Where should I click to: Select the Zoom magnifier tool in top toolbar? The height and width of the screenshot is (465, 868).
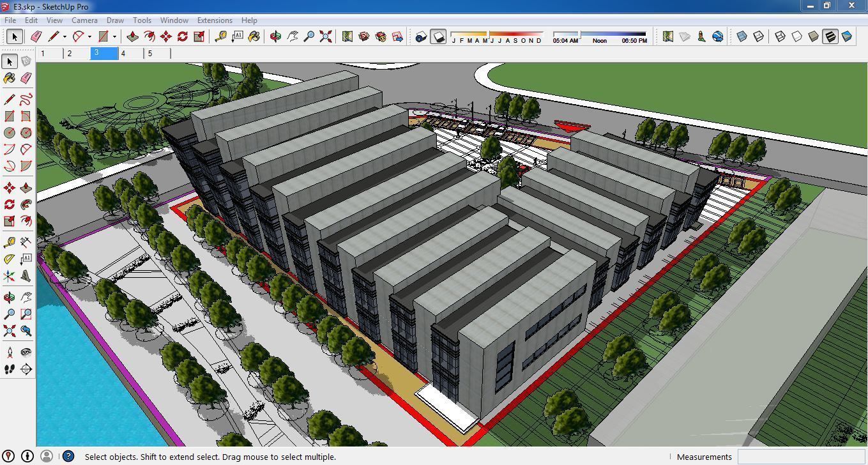pyautogui.click(x=308, y=37)
